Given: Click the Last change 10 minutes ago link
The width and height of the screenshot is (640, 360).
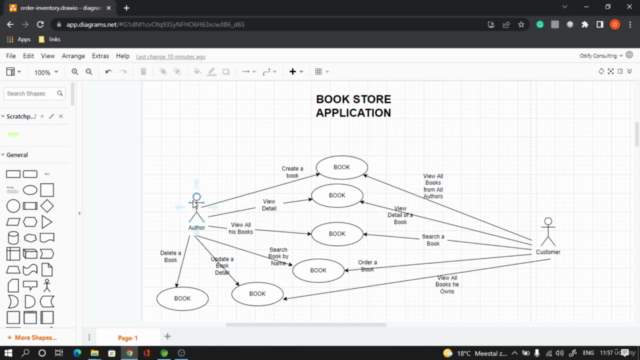Looking at the screenshot, I should pos(171,57).
